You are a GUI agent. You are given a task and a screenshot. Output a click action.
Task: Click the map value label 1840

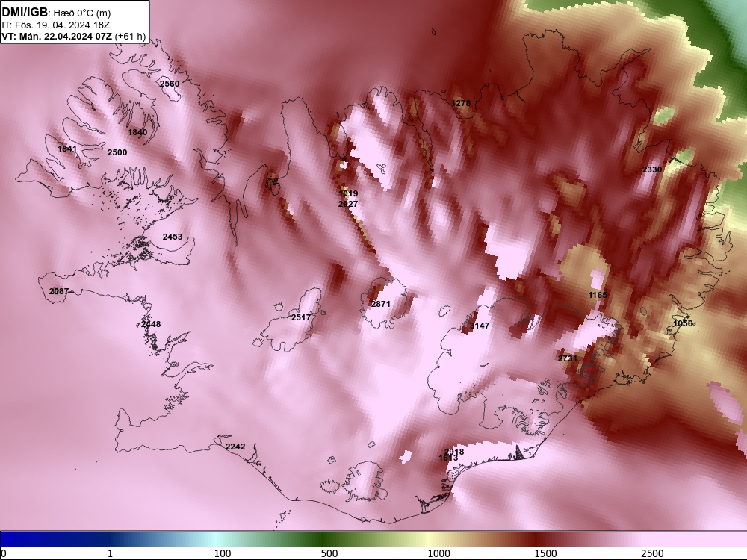137,132
